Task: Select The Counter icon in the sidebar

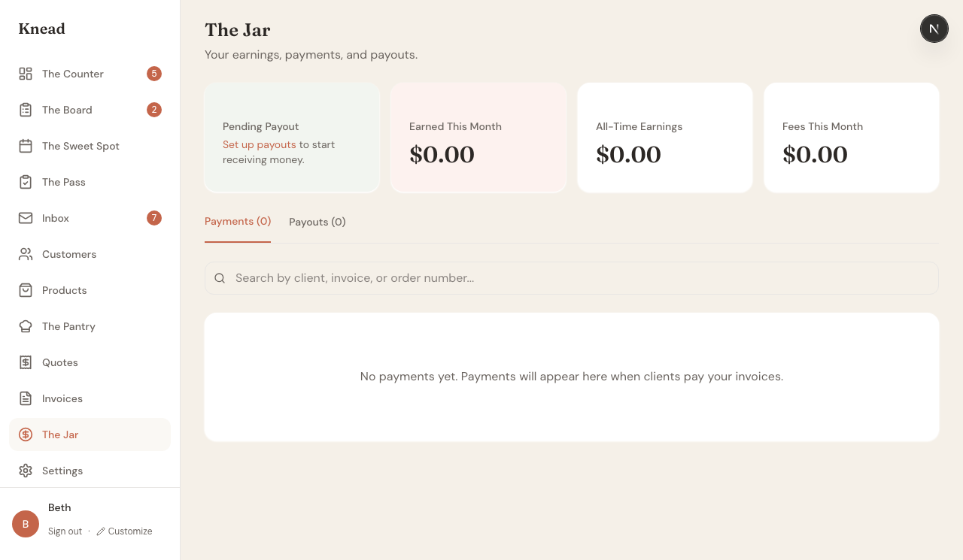Action: coord(25,73)
